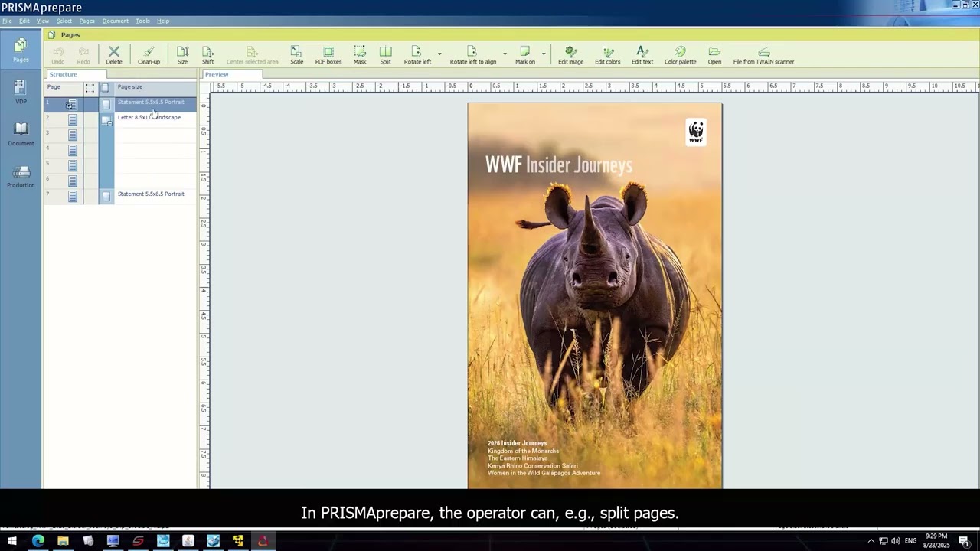The width and height of the screenshot is (980, 551).
Task: Open the Help menu
Action: point(163,21)
